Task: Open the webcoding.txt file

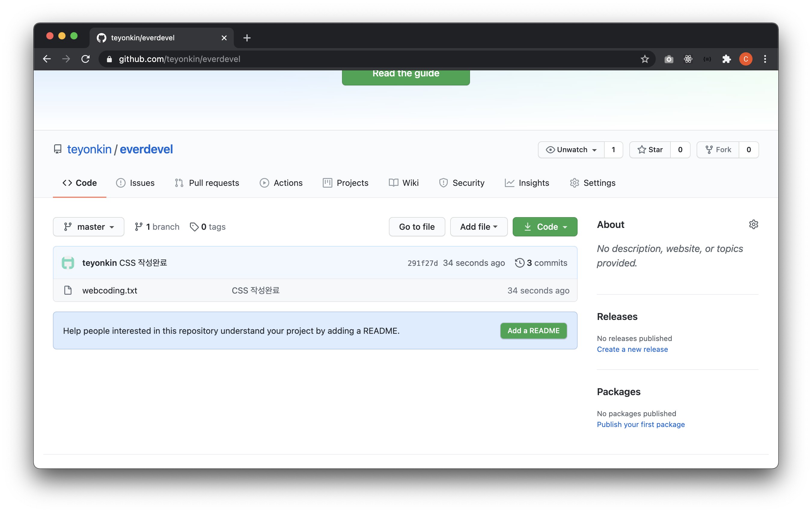Action: click(110, 290)
